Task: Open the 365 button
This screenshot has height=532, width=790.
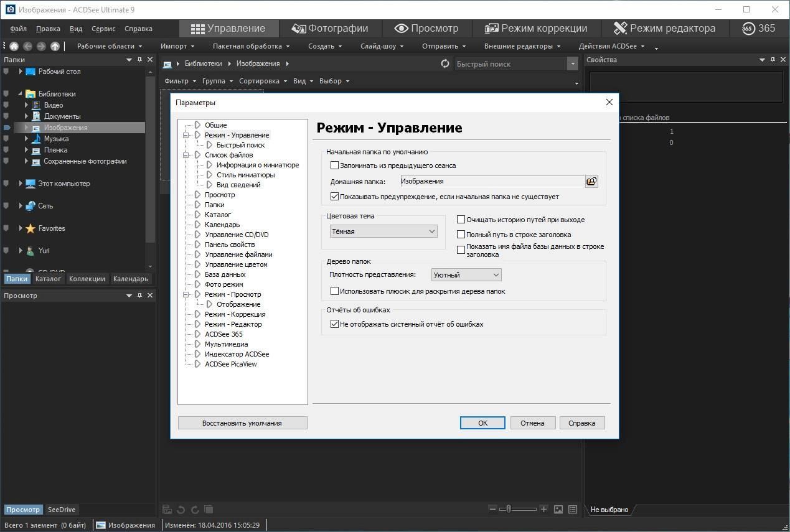Action: (758, 28)
